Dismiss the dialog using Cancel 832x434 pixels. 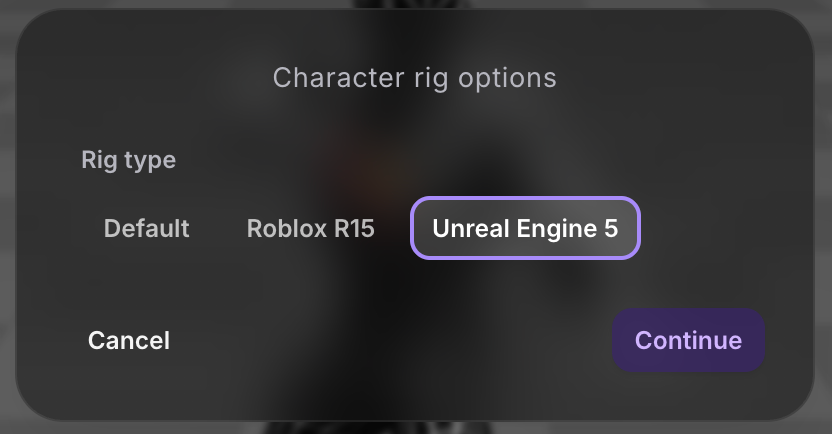click(x=129, y=341)
